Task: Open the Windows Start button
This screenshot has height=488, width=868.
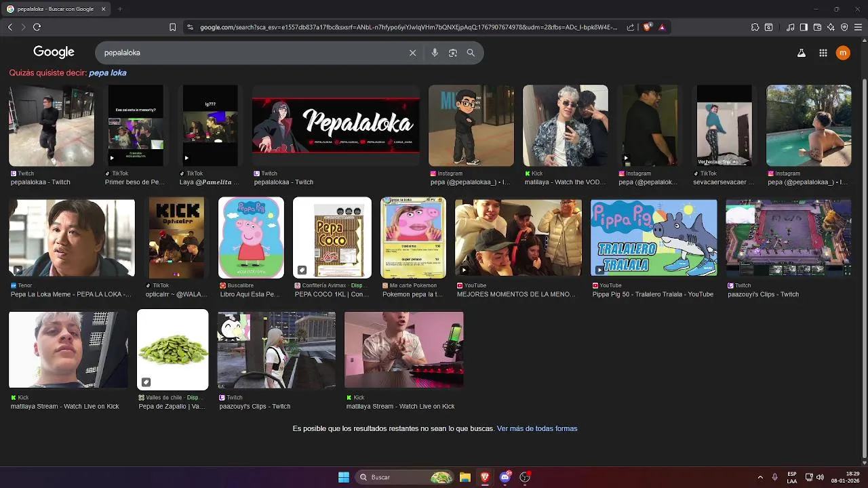Action: pos(344,477)
